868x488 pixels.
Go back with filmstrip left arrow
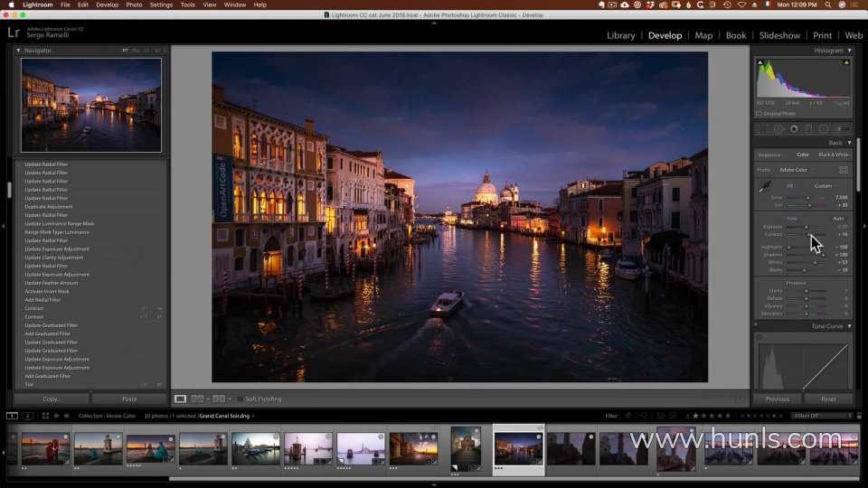56,416
